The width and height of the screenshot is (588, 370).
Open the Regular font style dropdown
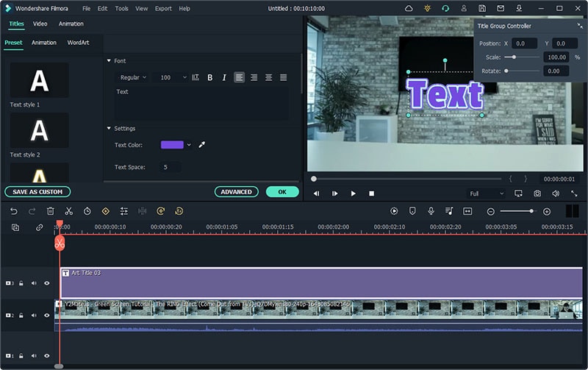click(133, 77)
